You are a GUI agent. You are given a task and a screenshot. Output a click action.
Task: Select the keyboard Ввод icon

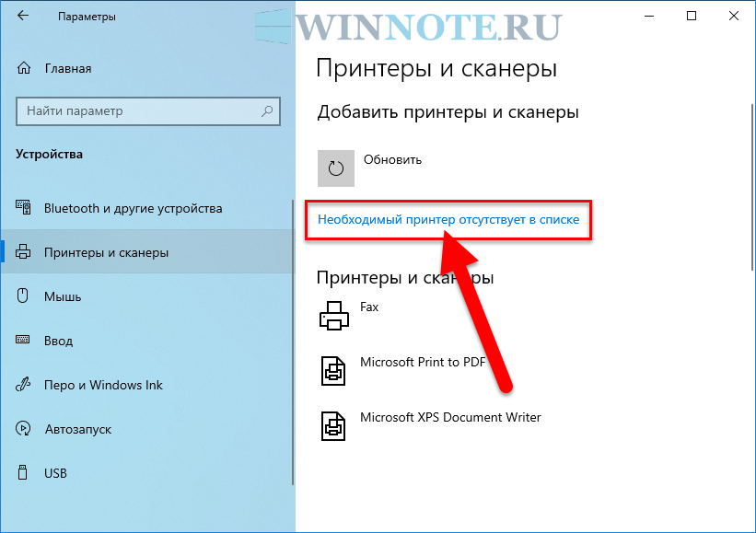(23, 340)
